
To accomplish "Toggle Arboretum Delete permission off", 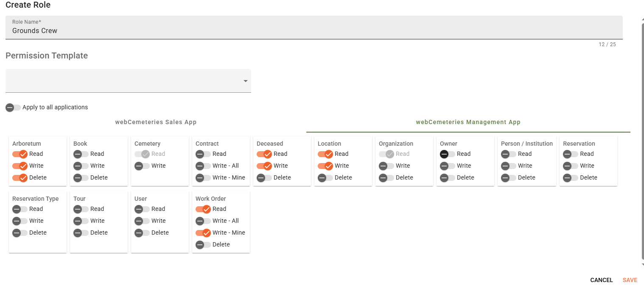I will pyautogui.click(x=20, y=178).
